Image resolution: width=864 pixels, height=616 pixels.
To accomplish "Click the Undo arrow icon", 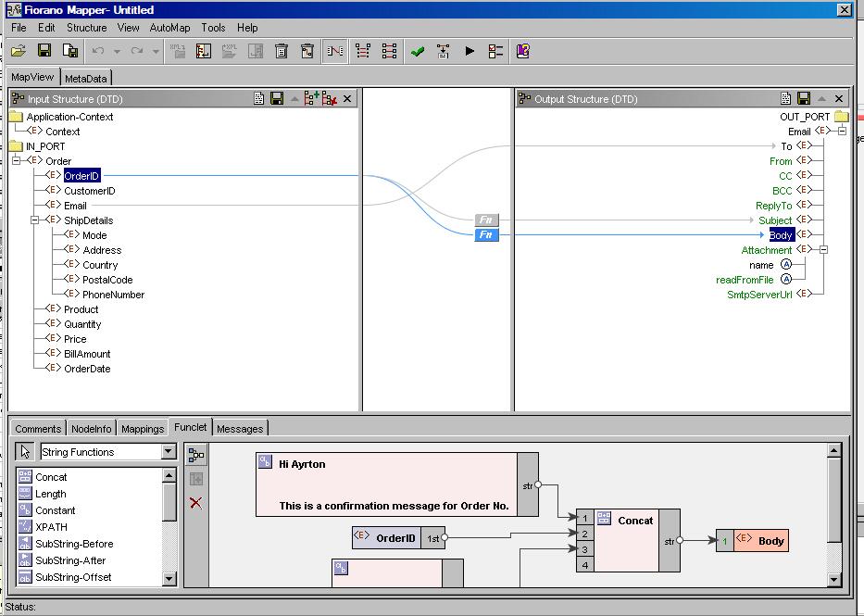I will tap(98, 51).
